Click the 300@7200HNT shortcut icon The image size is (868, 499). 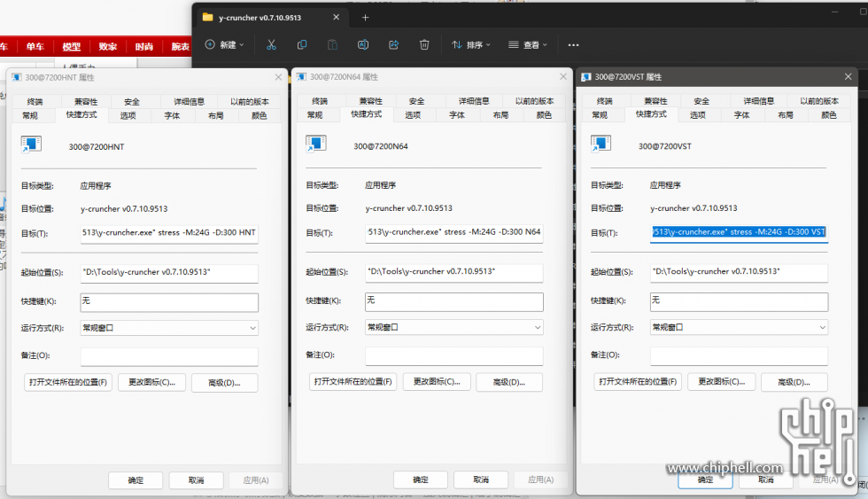[x=31, y=145]
